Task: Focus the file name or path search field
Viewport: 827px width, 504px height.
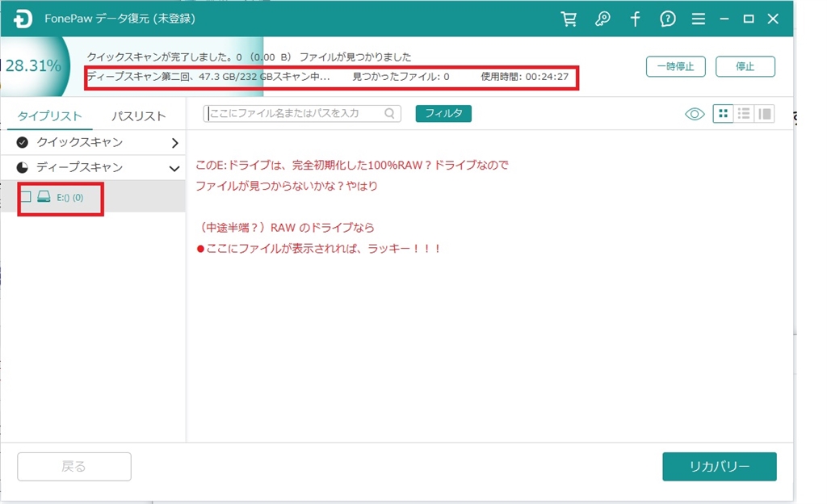Action: tap(302, 113)
